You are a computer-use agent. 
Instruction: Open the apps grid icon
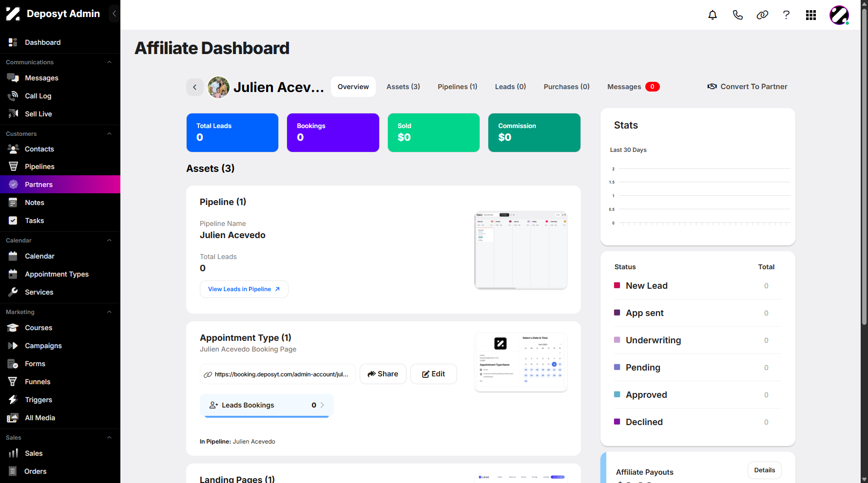click(x=811, y=15)
